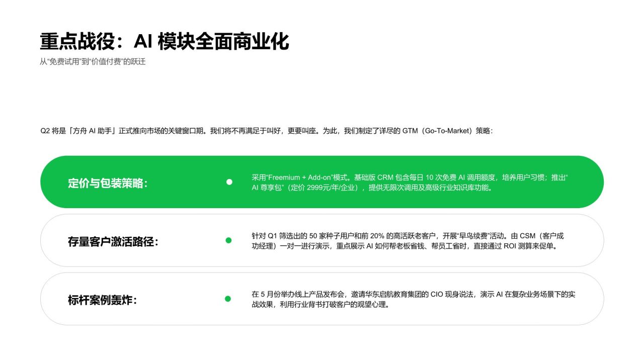This screenshot has height=362, width=644.
Task: Select the heading "定价与包装策略："
Action: (x=108, y=183)
